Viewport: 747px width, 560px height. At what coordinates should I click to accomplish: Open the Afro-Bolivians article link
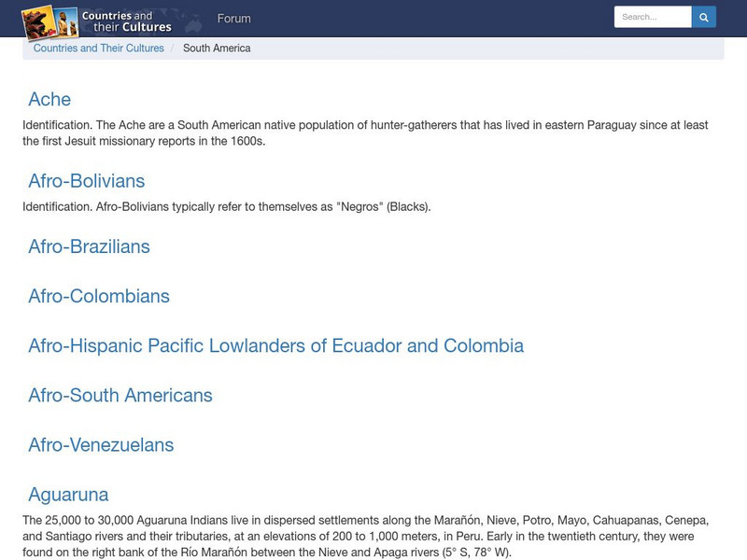[x=86, y=181]
